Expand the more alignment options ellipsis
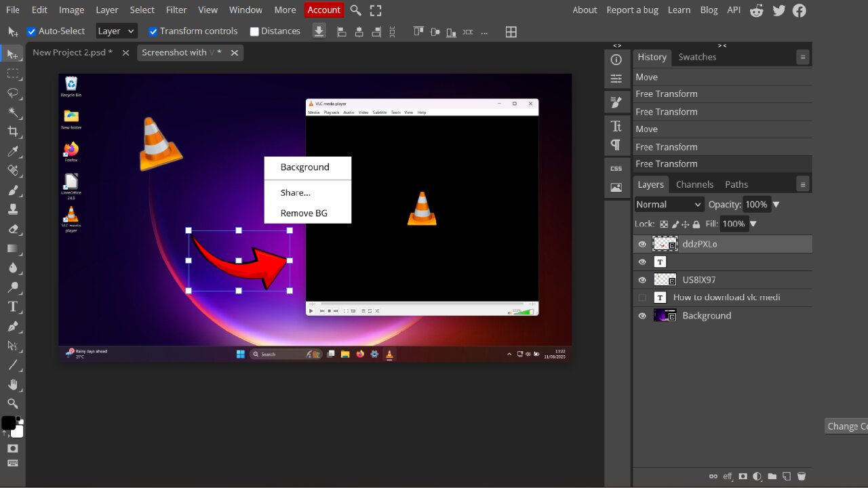868x488 pixels. click(x=484, y=32)
